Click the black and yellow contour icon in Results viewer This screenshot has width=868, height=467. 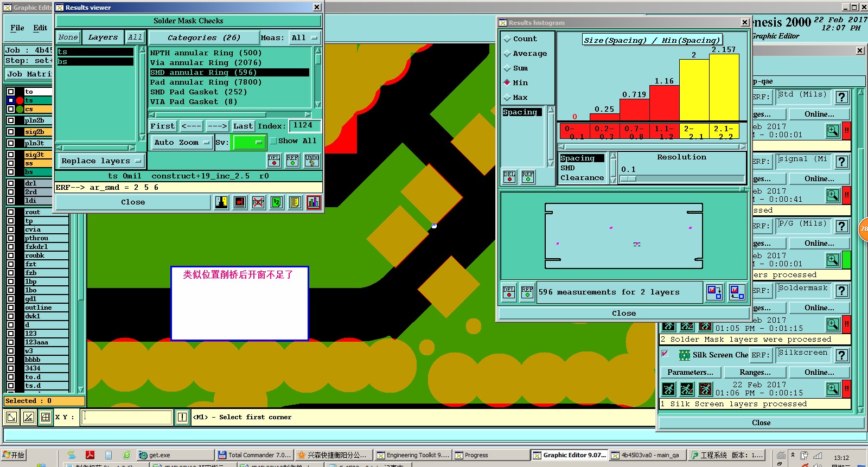[221, 202]
